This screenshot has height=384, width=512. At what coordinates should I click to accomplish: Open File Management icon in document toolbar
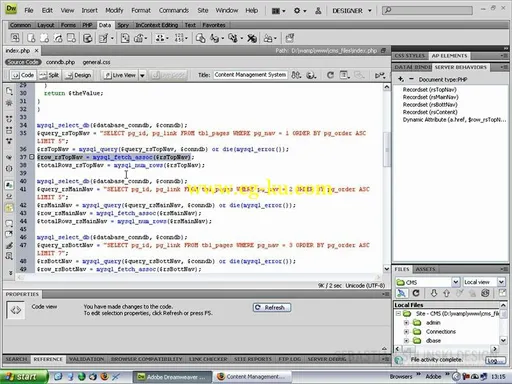(296, 75)
